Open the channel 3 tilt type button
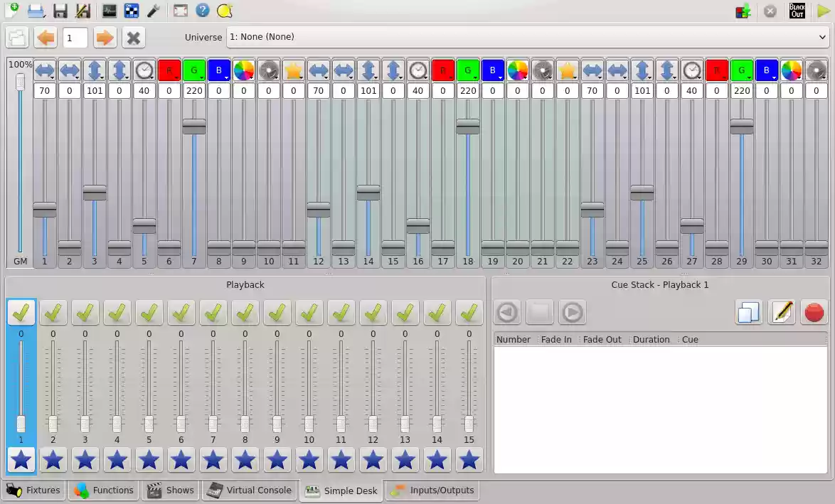This screenshot has width=835, height=504. point(95,70)
